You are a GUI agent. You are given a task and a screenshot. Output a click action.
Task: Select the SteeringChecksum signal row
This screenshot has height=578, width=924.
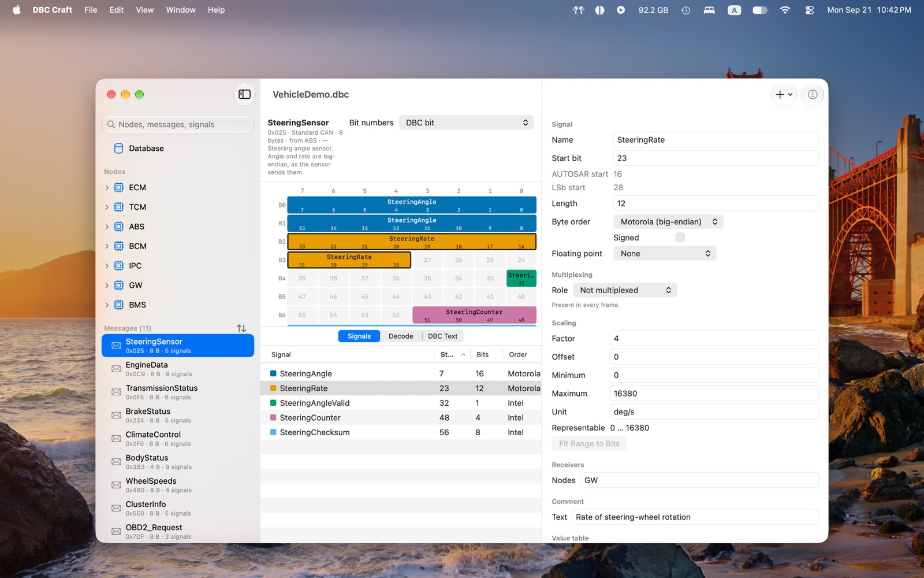click(401, 432)
